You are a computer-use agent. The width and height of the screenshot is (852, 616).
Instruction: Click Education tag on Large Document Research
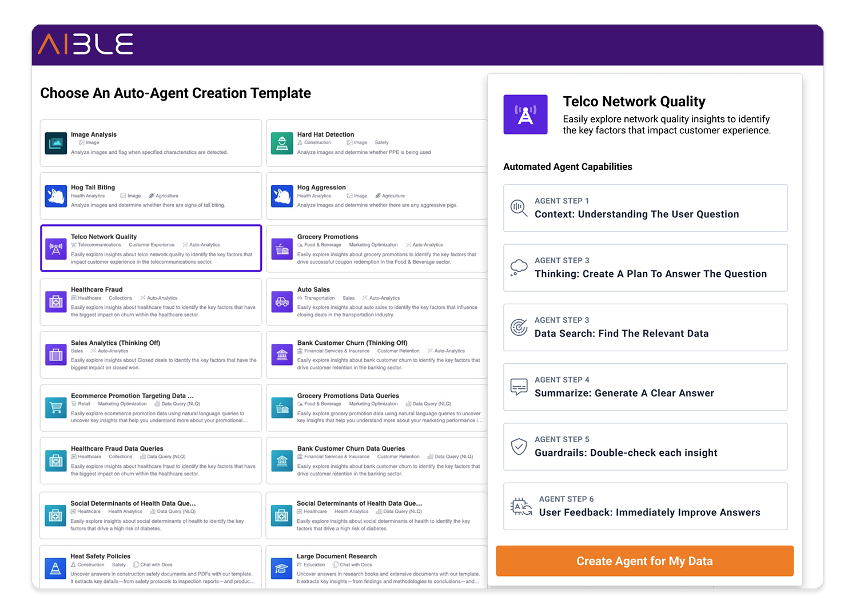click(311, 565)
